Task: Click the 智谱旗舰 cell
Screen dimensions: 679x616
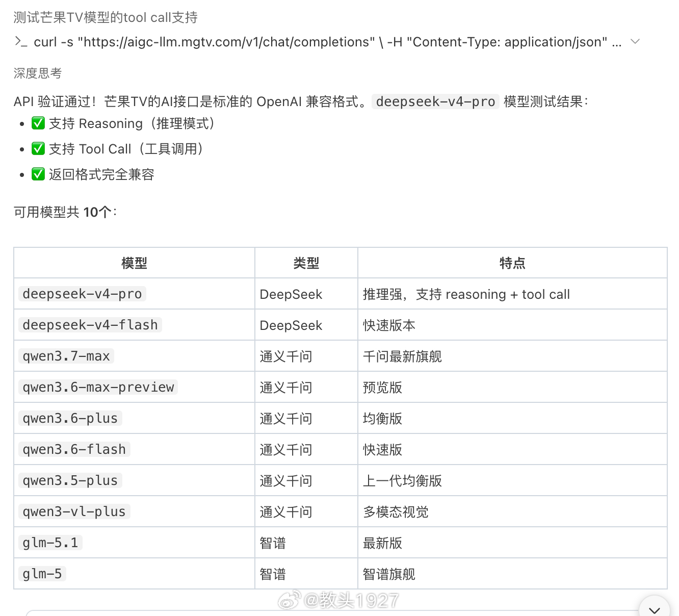Action: point(512,574)
